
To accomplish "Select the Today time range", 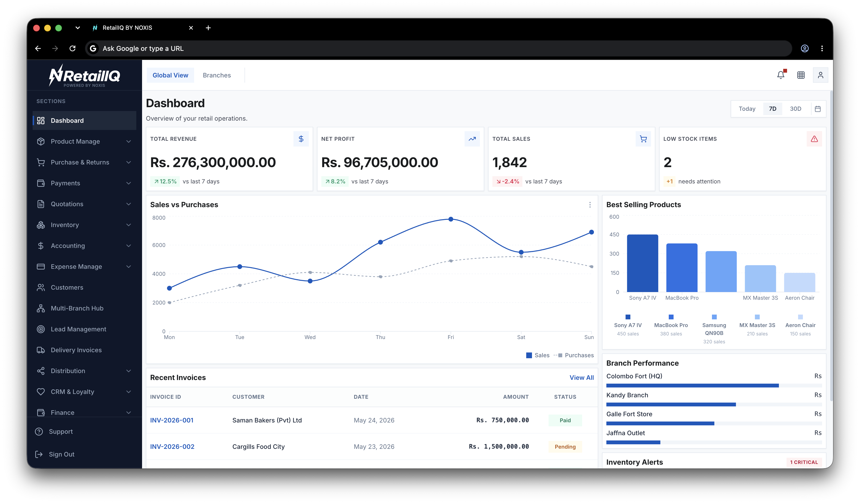I will click(x=747, y=109).
